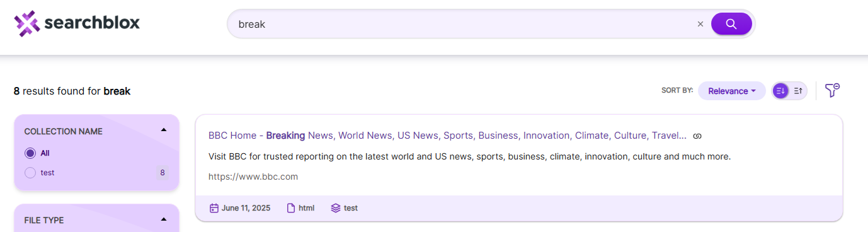Collapse the Collection Name facet
Viewport: 868px width, 232px height.
[x=164, y=130]
